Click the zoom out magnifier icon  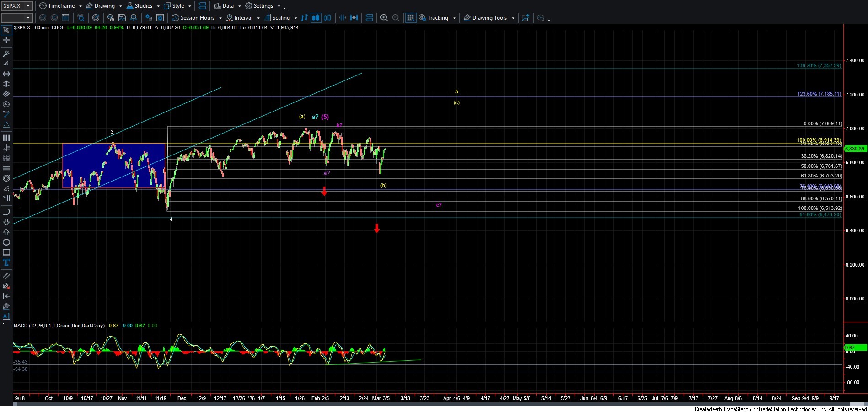pos(396,18)
